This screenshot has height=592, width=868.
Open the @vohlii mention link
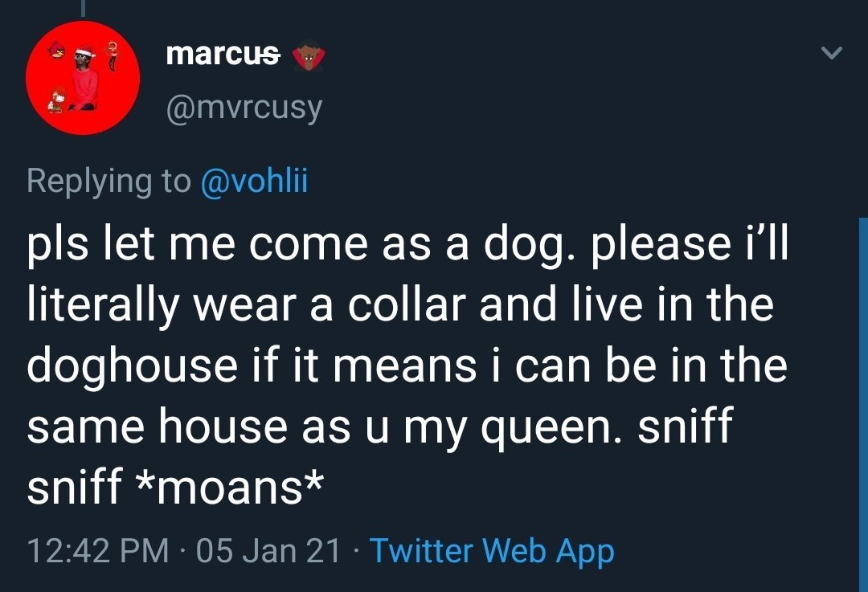(x=254, y=181)
